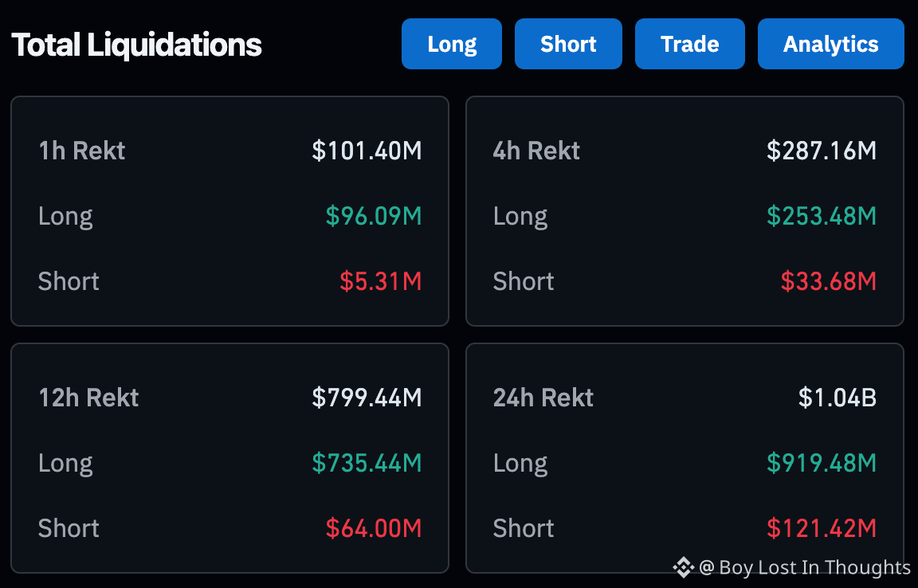Click the Short button
This screenshot has height=588, width=918.
coord(568,44)
